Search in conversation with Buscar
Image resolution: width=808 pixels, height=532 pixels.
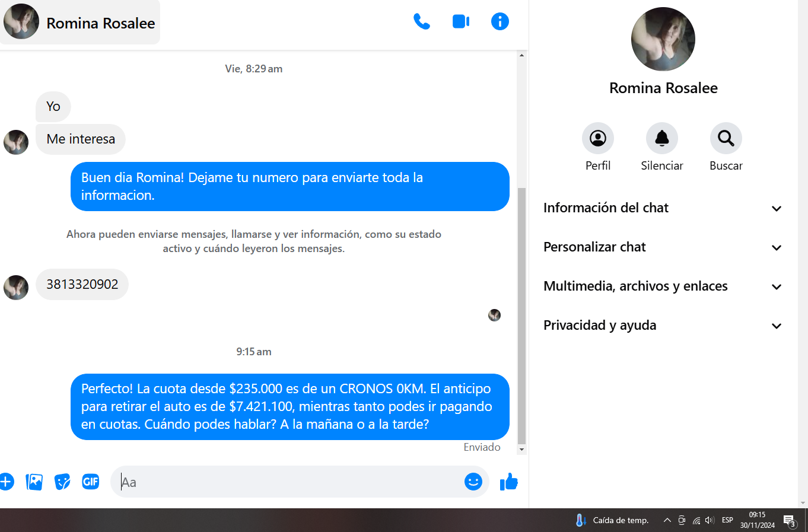[726, 139]
